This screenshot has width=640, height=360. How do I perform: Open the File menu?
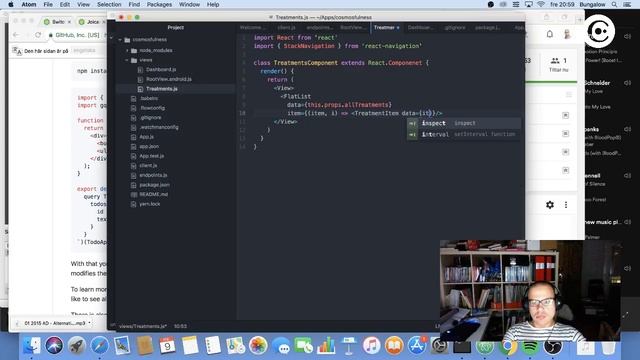click(x=48, y=4)
